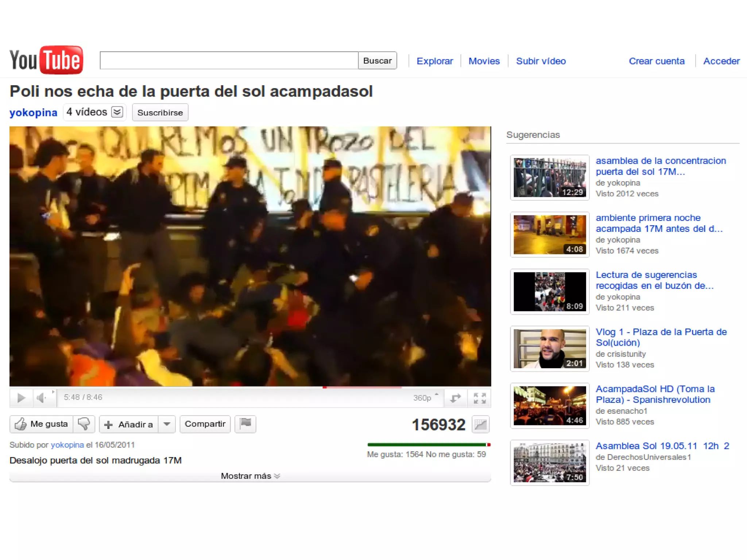
Task: Mute the video with speaker icon
Action: coord(41,397)
